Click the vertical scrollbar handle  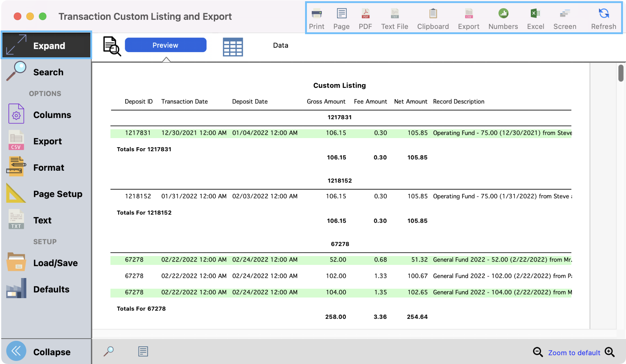point(621,73)
